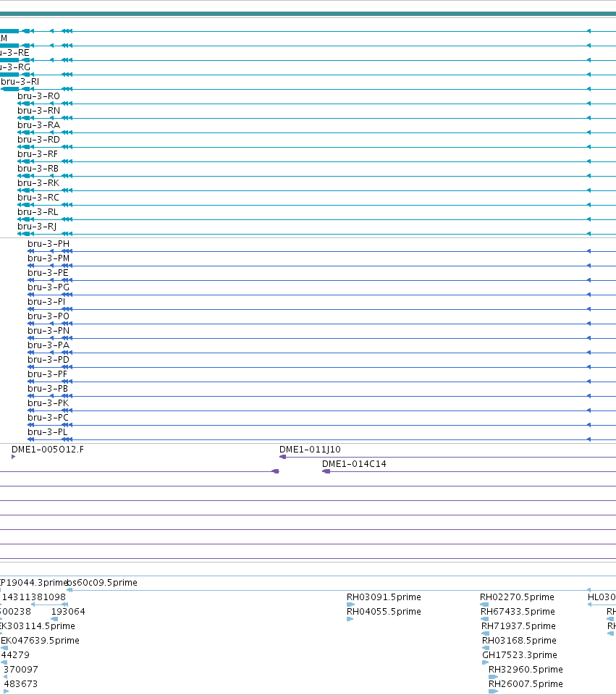This screenshot has height=695, width=616.
Task: Select the bru-3-RD transcript label
Action: point(38,140)
